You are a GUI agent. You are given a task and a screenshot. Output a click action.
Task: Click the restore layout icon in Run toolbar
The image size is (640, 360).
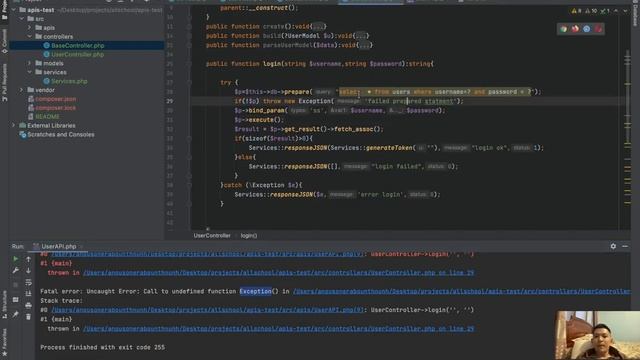pyautogui.click(x=16, y=300)
